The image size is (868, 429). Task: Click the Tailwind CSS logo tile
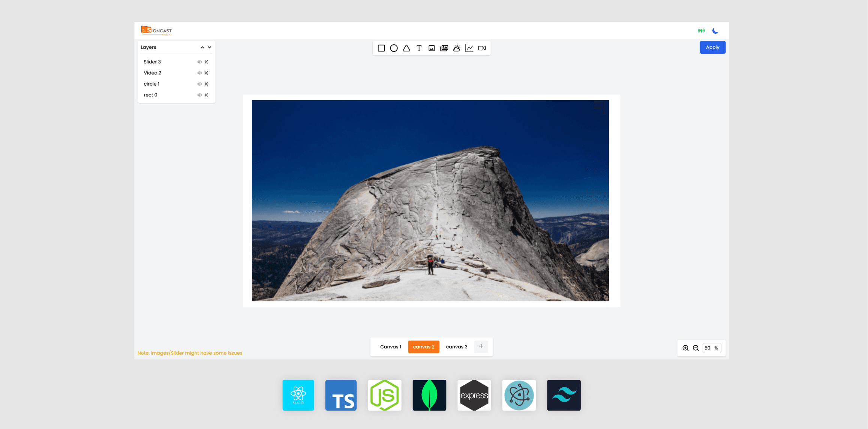[x=564, y=395]
